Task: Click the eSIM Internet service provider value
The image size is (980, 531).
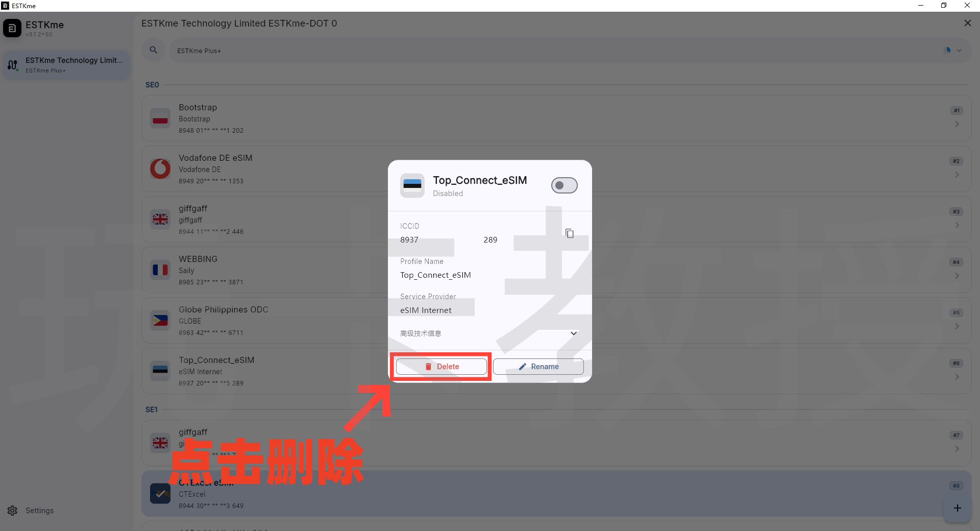Action: click(x=426, y=310)
